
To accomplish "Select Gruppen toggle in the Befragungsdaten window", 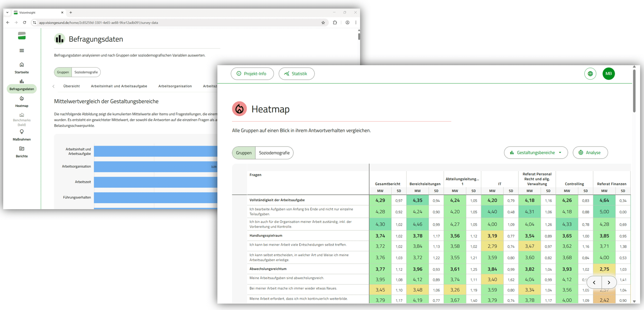I will point(63,72).
